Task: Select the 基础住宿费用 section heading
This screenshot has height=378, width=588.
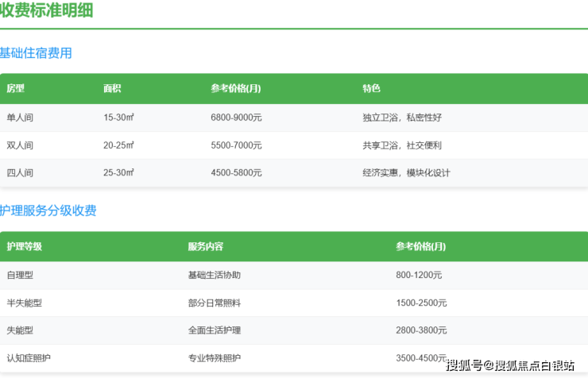Action: tap(36, 53)
